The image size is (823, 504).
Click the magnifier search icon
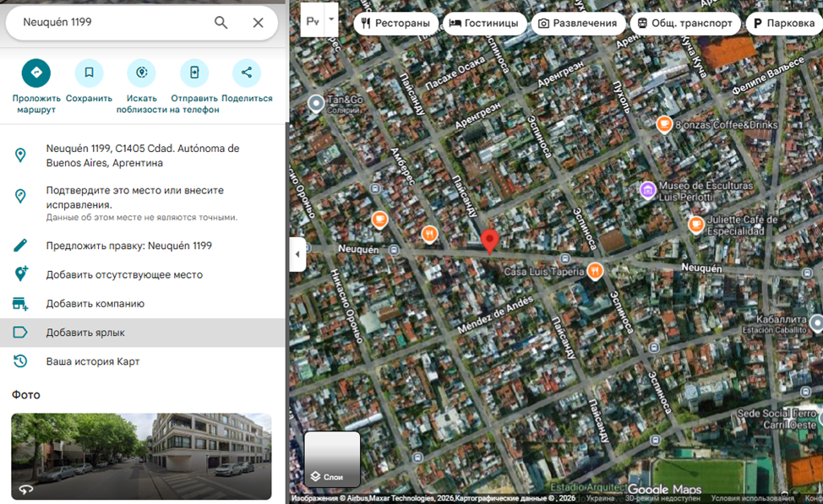click(221, 23)
